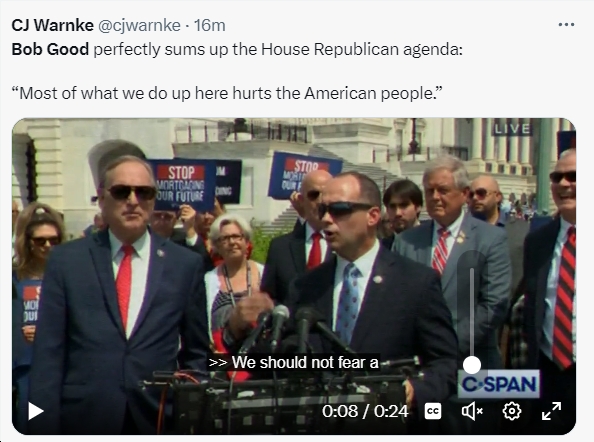Click the round volume slider knob
Image resolution: width=594 pixels, height=442 pixels.
(x=472, y=365)
